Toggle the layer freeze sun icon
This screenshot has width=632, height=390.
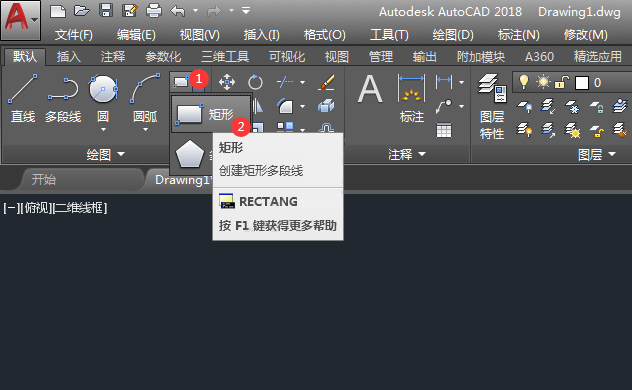coord(543,82)
